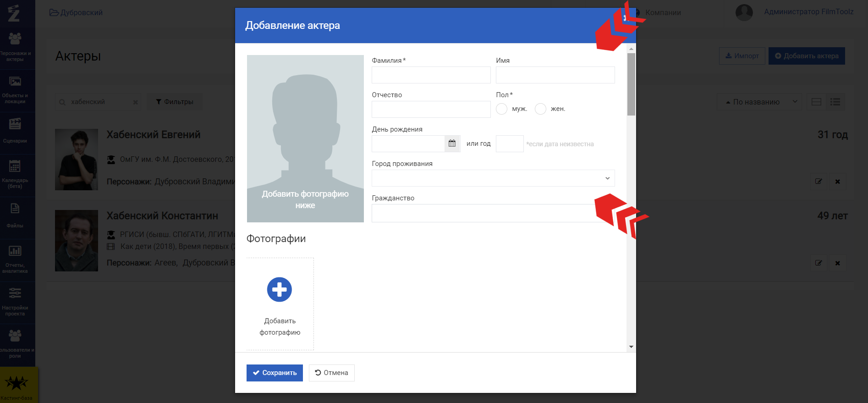Screen dimensions: 868x403
Task: Click the Добавить фотографию tile label
Action: click(280, 326)
